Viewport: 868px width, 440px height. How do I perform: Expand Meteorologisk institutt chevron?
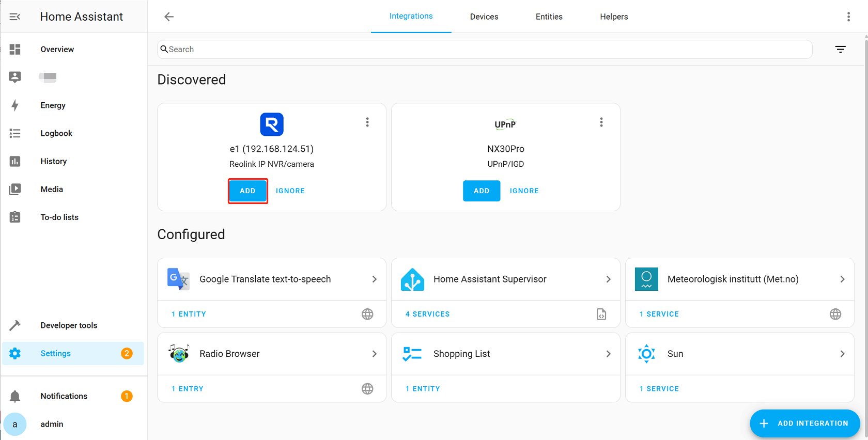pos(843,279)
